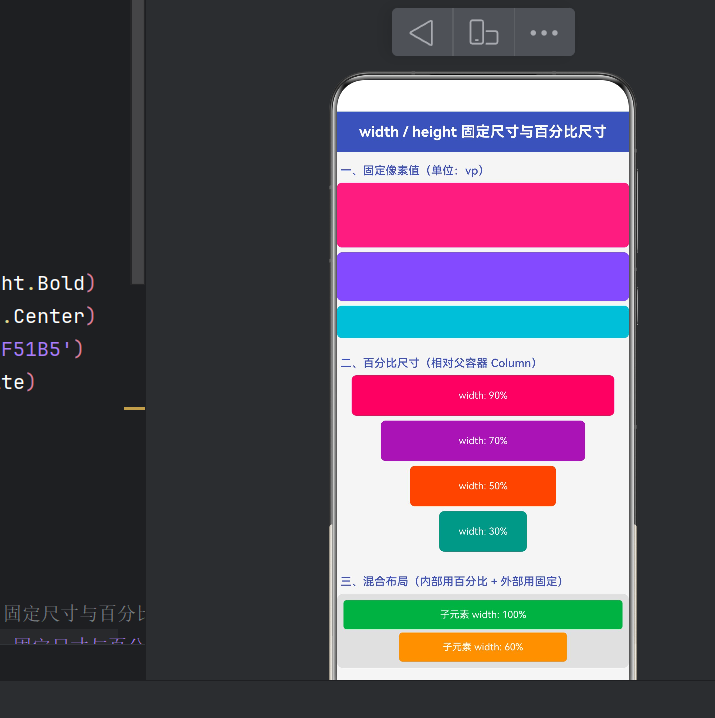This screenshot has height=718, width=715.
Task: Click the pink fixed-size block
Action: tap(483, 215)
